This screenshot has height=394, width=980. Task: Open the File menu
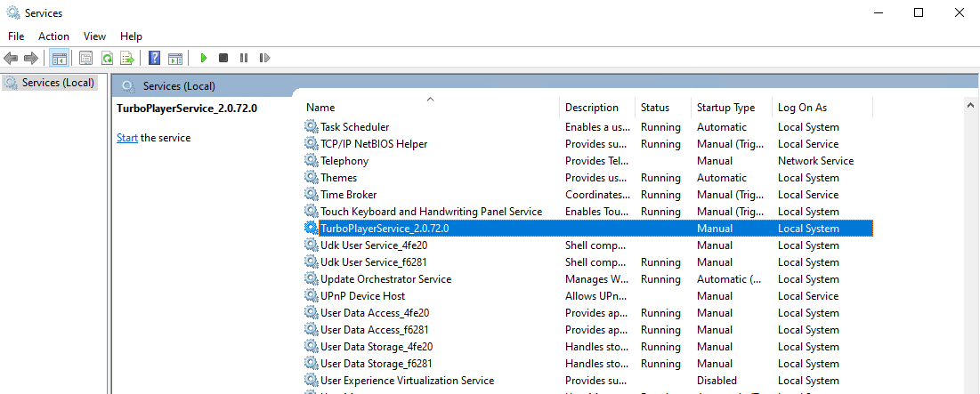click(x=16, y=36)
